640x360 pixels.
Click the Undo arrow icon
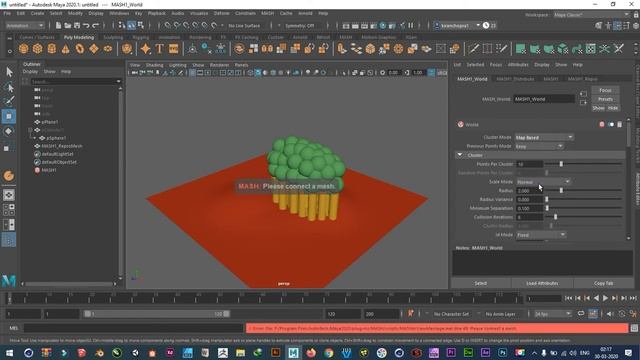pyautogui.click(x=86, y=25)
